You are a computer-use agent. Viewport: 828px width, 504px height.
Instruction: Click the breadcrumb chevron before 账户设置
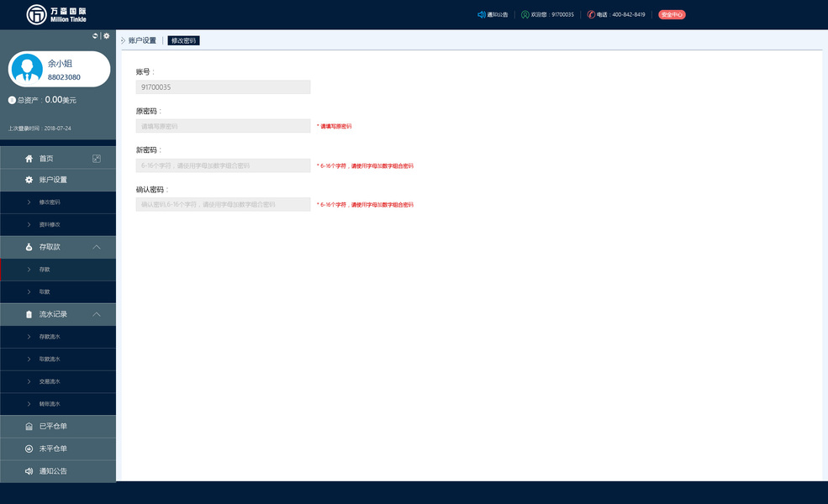[123, 40]
